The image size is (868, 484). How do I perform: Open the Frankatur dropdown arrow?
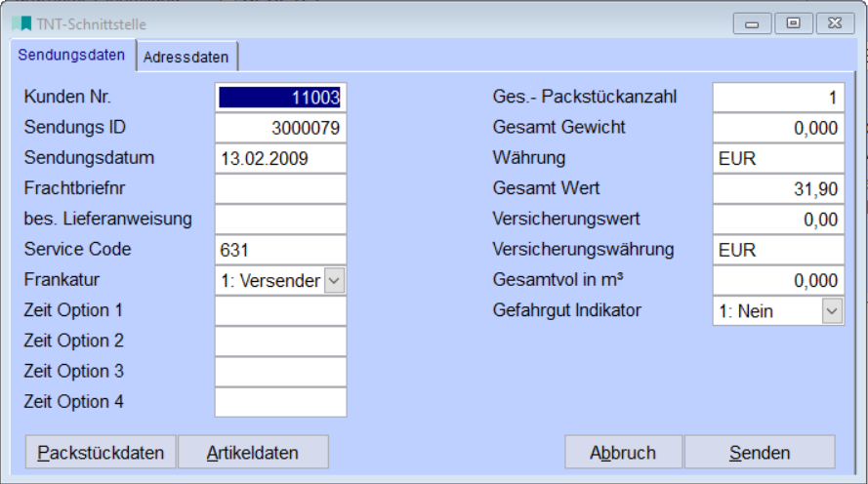click(x=334, y=281)
